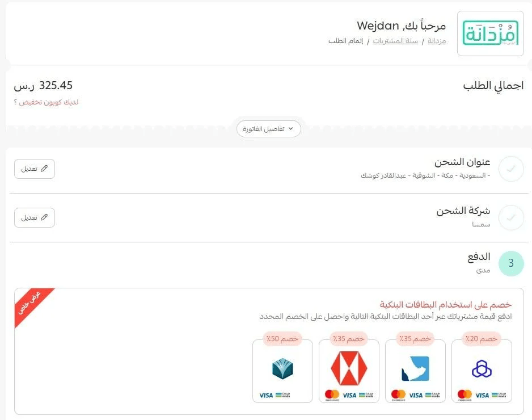This screenshot has height=420, width=532.
Task: Pick the 20% discount bank card
Action: (x=482, y=371)
